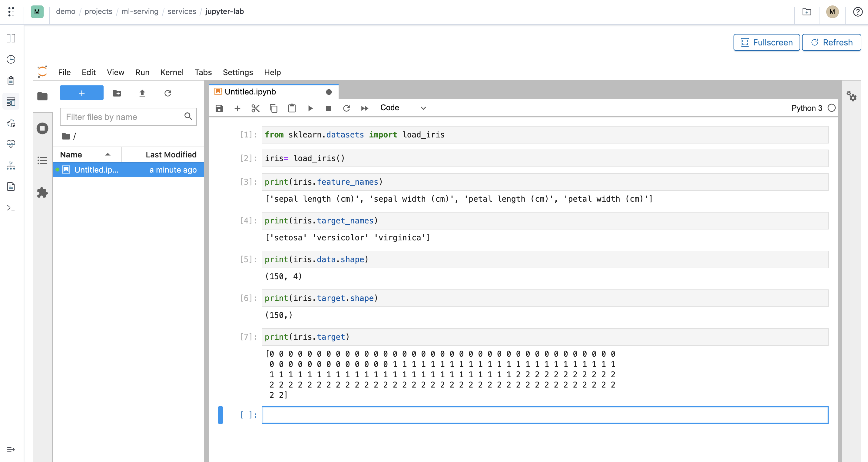Screen dimensions: 868x462
Task: Click the kernel status circle indicator
Action: (832, 108)
